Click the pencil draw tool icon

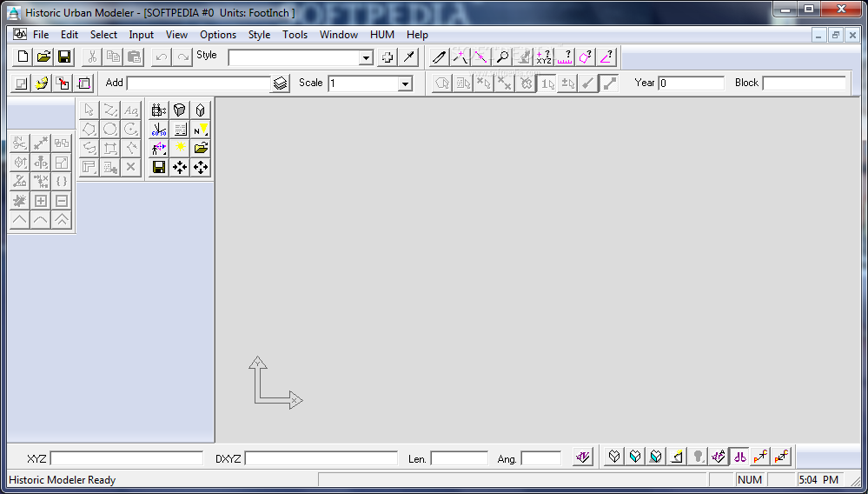pyautogui.click(x=439, y=57)
